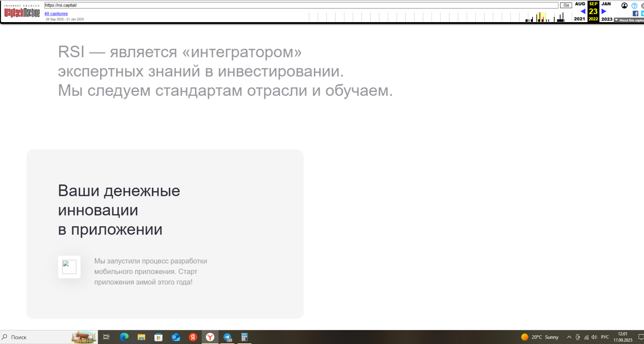Open clock and calendar 12:01
Screen dimensions: 644x344
pyautogui.click(x=623, y=337)
